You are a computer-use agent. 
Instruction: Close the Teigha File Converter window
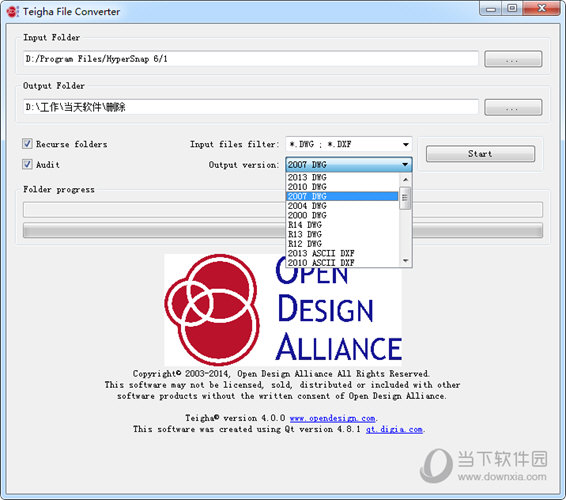coord(541,9)
